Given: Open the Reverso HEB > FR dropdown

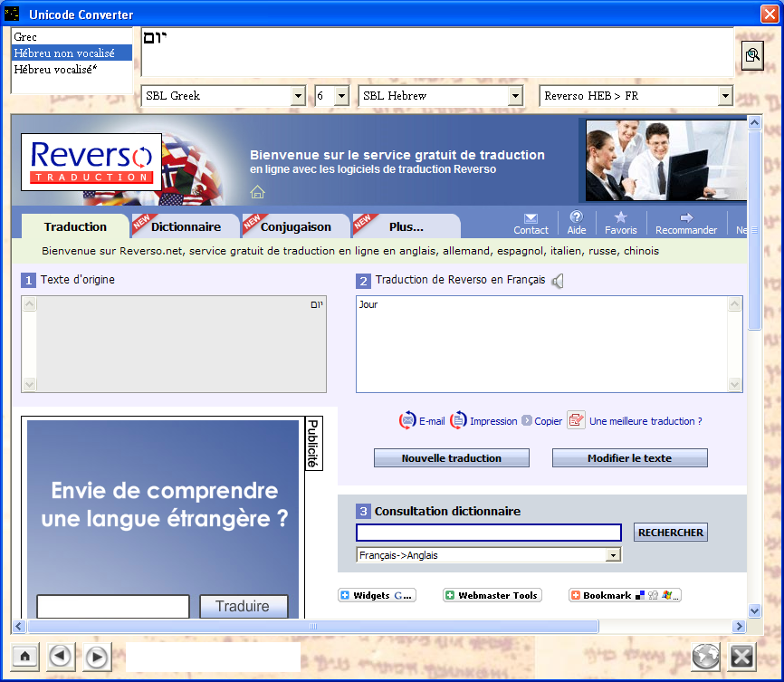Looking at the screenshot, I should coord(725,96).
